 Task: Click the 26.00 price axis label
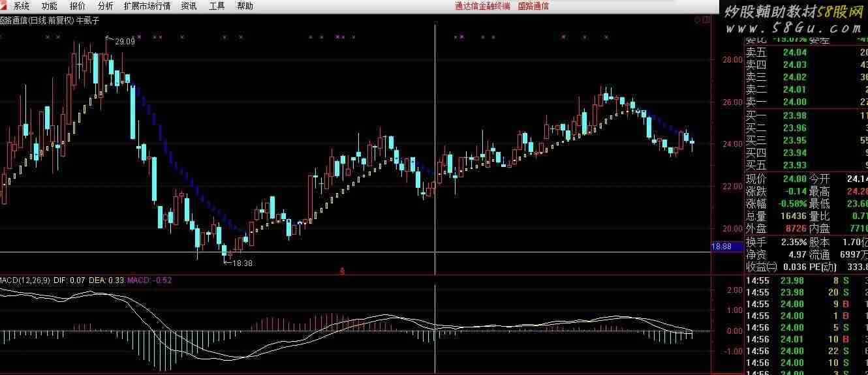coord(732,102)
